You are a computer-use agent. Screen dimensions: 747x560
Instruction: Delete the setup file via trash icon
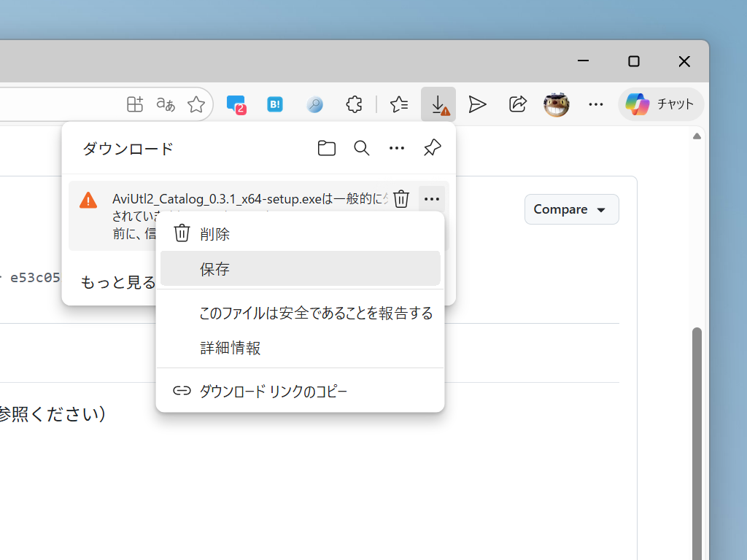point(400,198)
